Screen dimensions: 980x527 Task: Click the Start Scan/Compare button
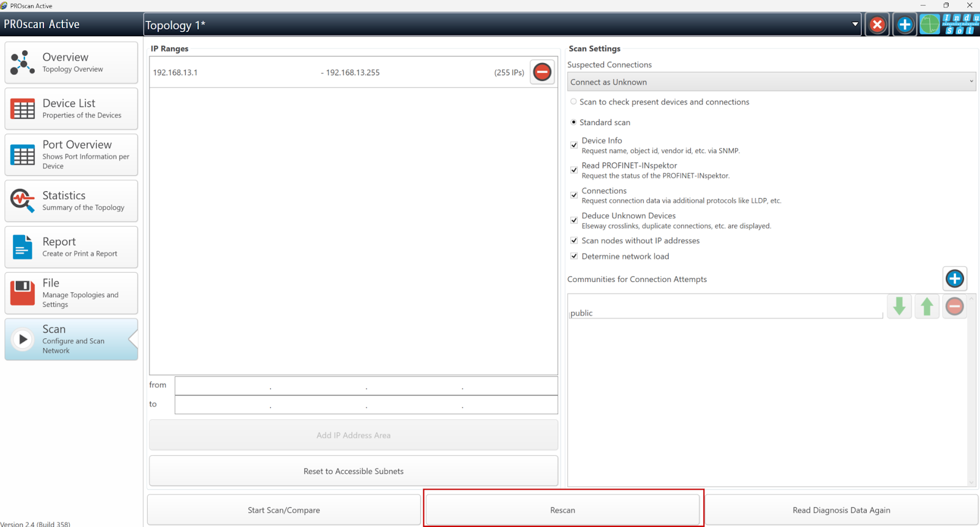pos(284,510)
